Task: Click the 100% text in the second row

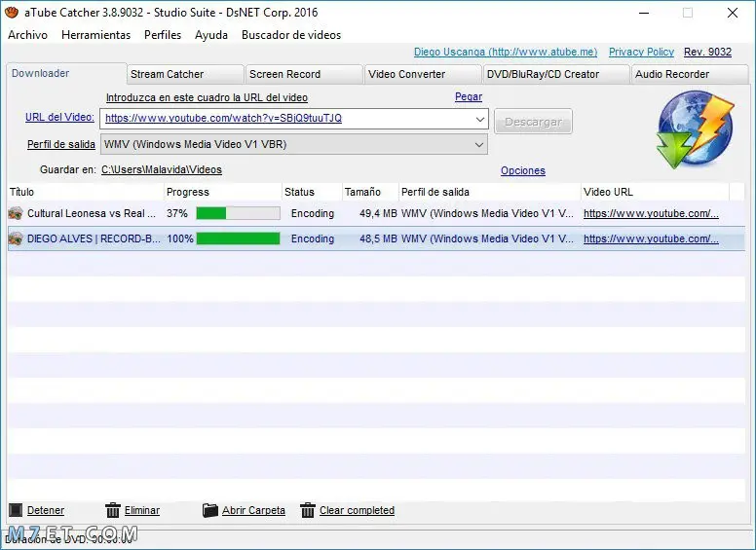Action: (180, 238)
